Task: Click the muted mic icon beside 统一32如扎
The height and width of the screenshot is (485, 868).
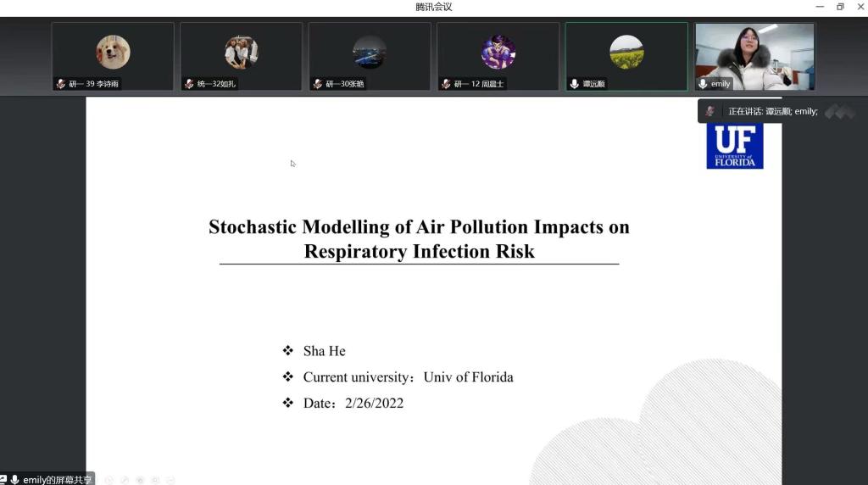Action: point(189,84)
